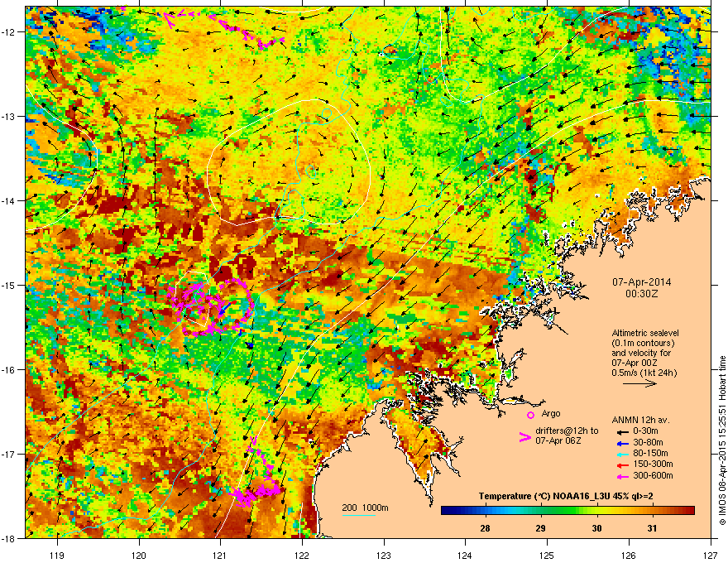
Task: Click the magenta drifters arrowhead legend symbol
Action: [x=524, y=437]
